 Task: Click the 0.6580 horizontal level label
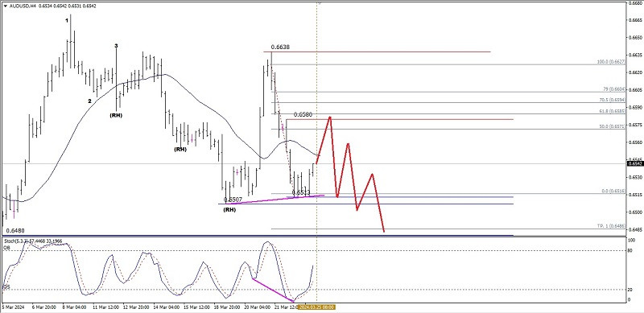(x=303, y=114)
